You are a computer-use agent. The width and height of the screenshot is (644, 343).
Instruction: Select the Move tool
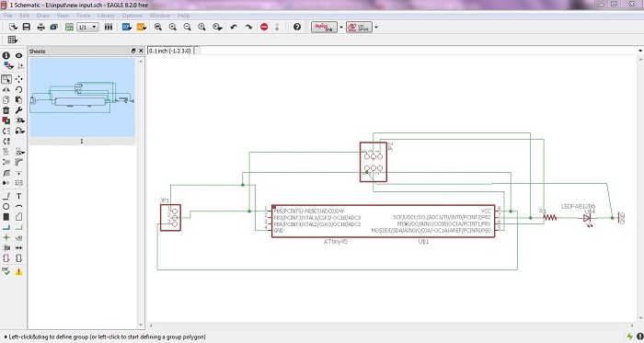click(x=19, y=79)
